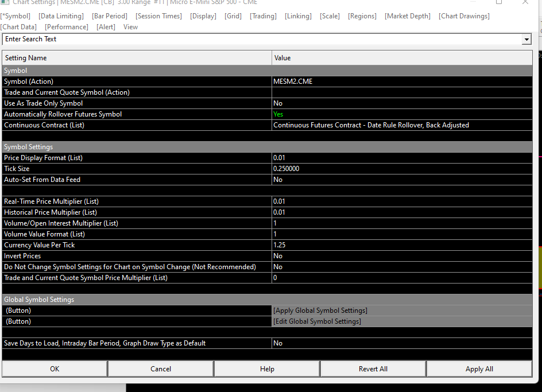542x392 pixels.
Task: Open Help for chart settings
Action: click(x=267, y=369)
